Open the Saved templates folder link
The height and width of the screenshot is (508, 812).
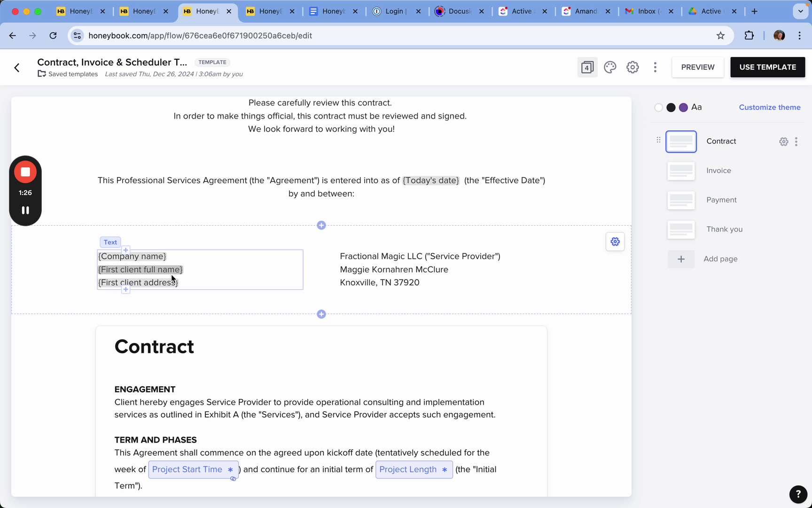pos(68,74)
